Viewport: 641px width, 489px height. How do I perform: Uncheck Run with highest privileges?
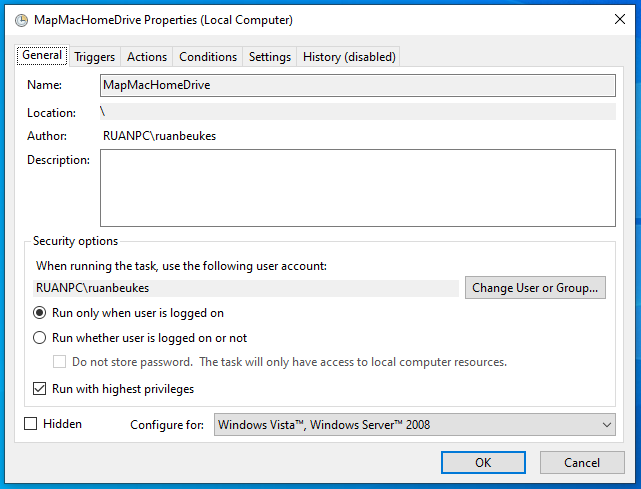[41, 389]
